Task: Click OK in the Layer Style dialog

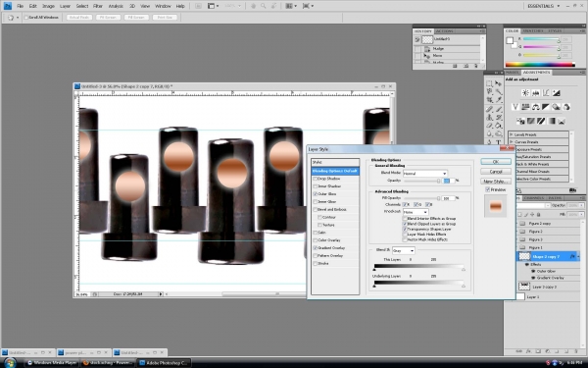Action: click(x=496, y=162)
